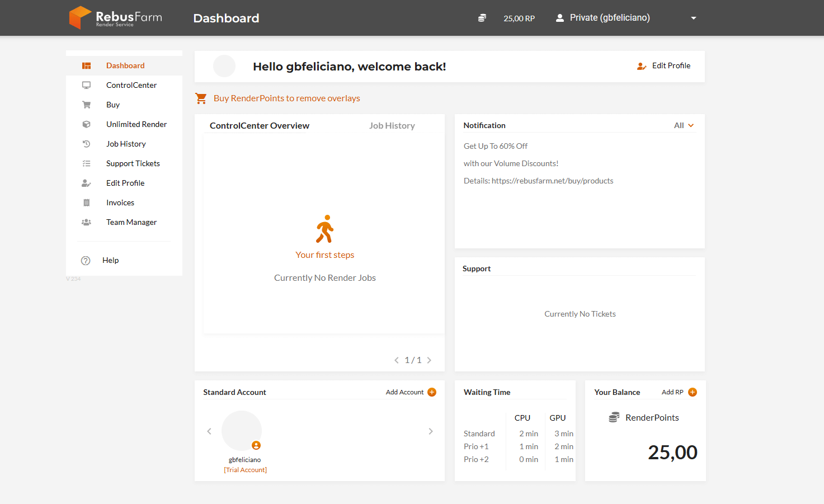Click the Prio +2 waiting time row label
The height and width of the screenshot is (504, 824).
476,459
